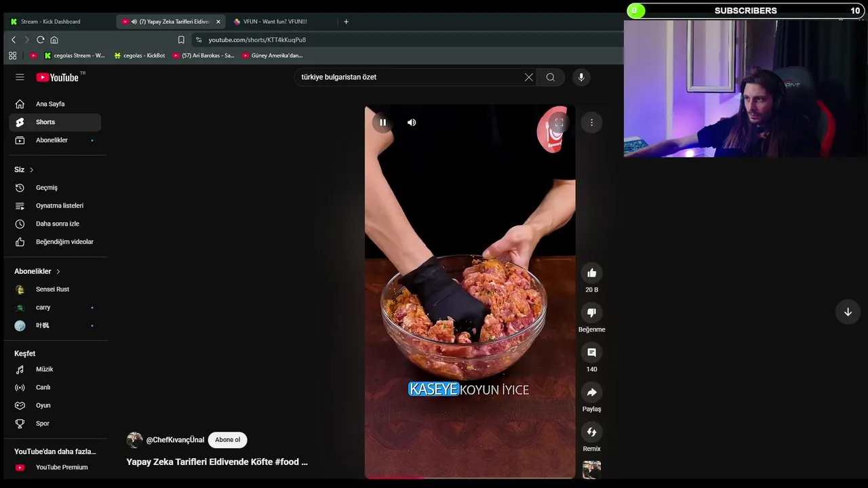The height and width of the screenshot is (488, 868).
Task: Start voice search with the microphone
Action: pos(581,77)
